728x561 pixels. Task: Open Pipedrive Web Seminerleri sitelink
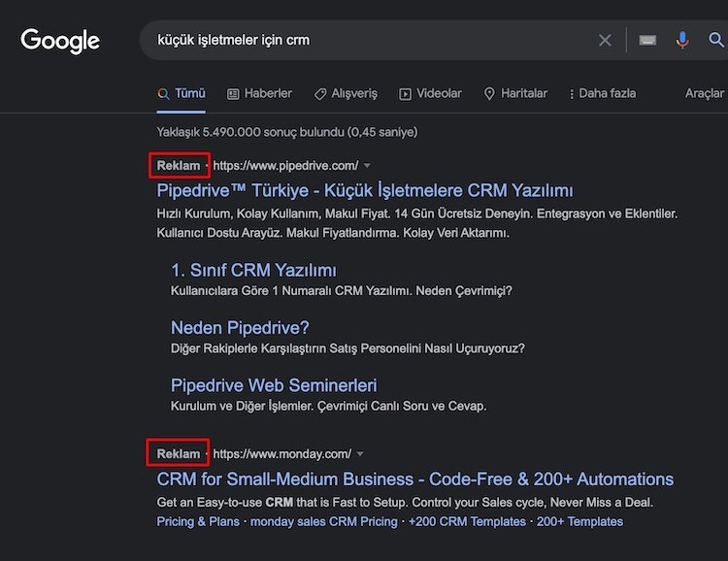[x=274, y=385]
